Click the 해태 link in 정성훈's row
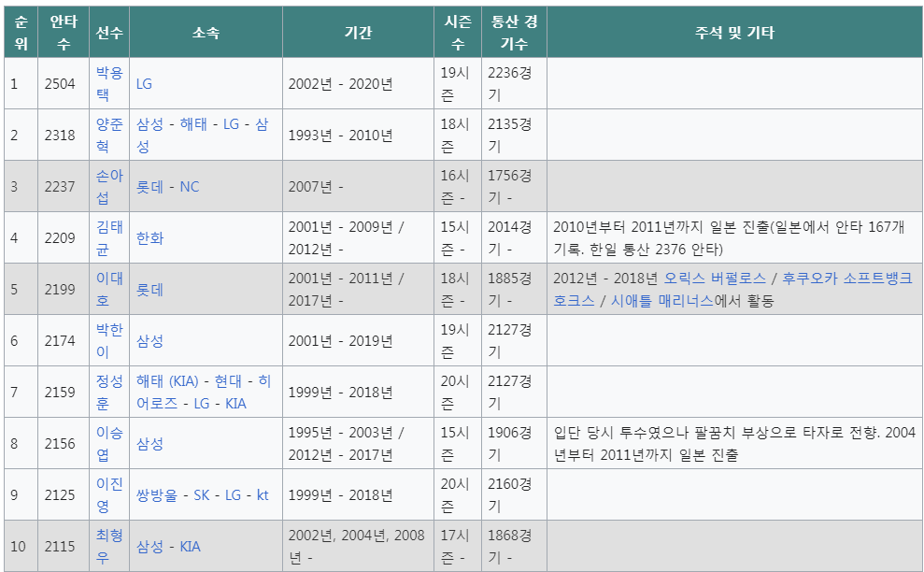 click(167, 381)
